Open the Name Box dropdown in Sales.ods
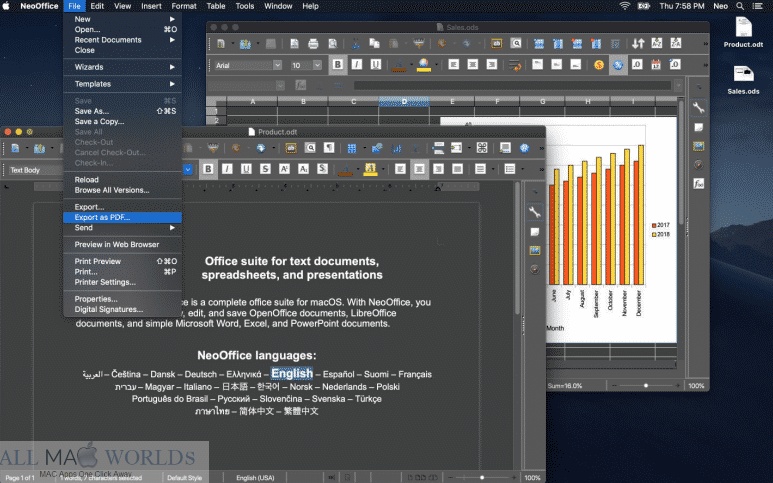 (x=280, y=86)
